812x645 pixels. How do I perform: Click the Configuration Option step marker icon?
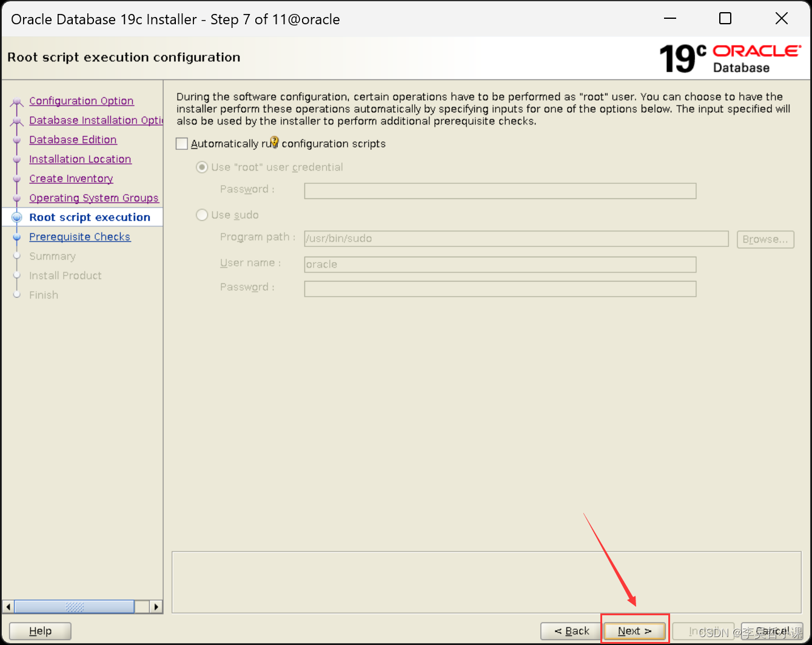coord(17,102)
